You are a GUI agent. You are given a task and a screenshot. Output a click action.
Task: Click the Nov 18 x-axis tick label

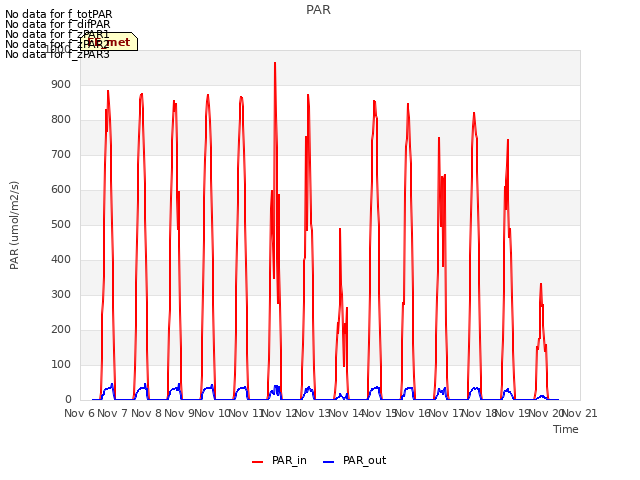tap(479, 413)
